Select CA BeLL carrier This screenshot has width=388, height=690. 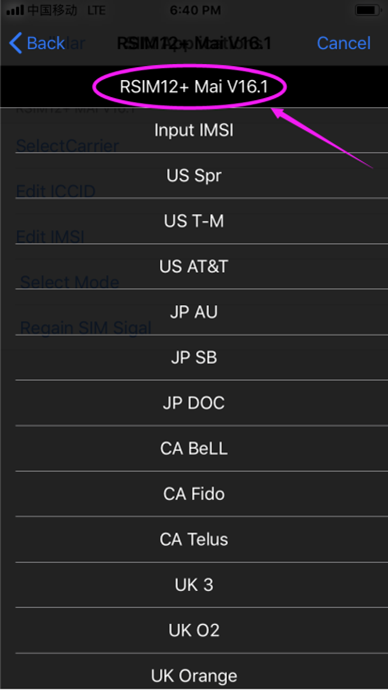[x=194, y=448]
